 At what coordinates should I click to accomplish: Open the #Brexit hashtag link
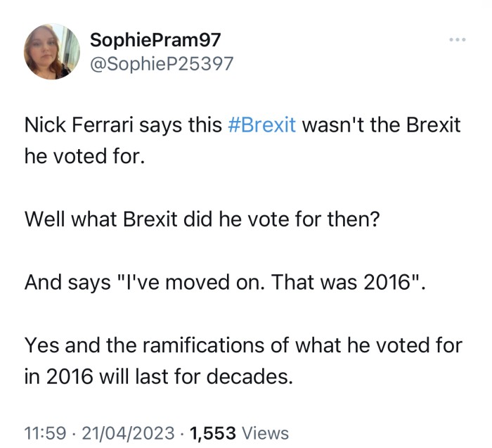point(262,126)
